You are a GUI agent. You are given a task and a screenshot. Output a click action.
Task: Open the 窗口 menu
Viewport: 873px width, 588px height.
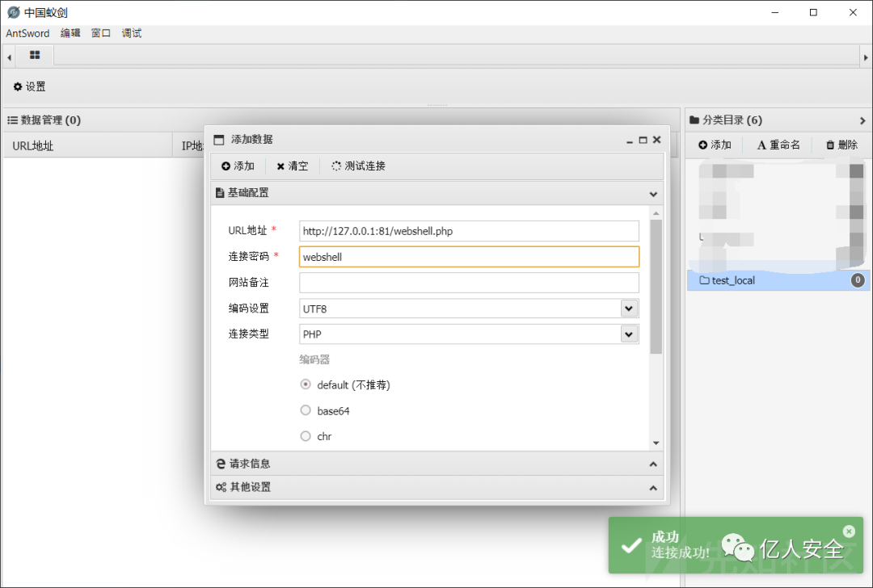(x=101, y=33)
